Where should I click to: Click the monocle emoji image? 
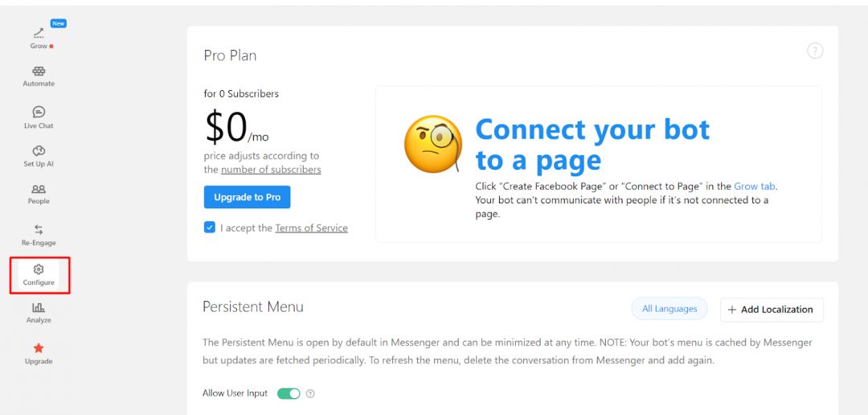[x=432, y=145]
